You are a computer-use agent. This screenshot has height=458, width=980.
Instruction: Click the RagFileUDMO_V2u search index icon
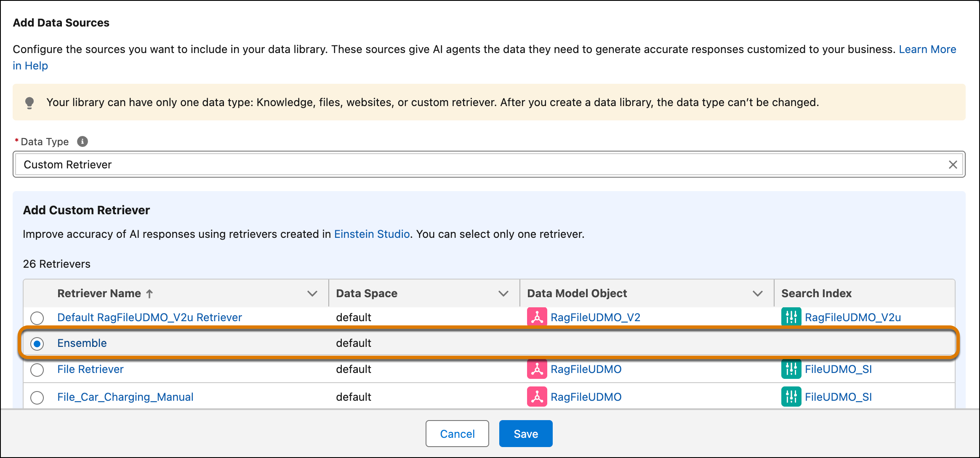point(791,317)
